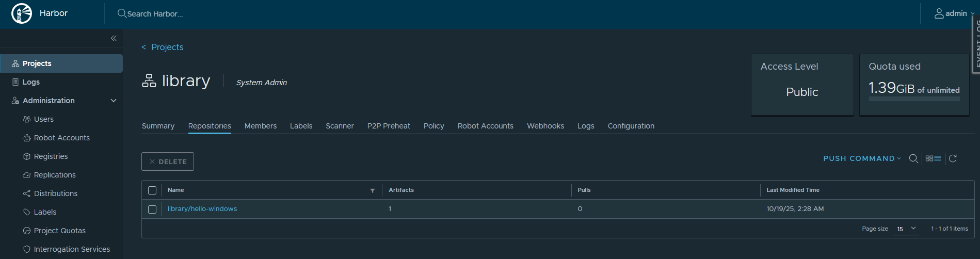Screen dimensions: 980x259
Task: Click the Registries cube icon
Action: (x=27, y=156)
